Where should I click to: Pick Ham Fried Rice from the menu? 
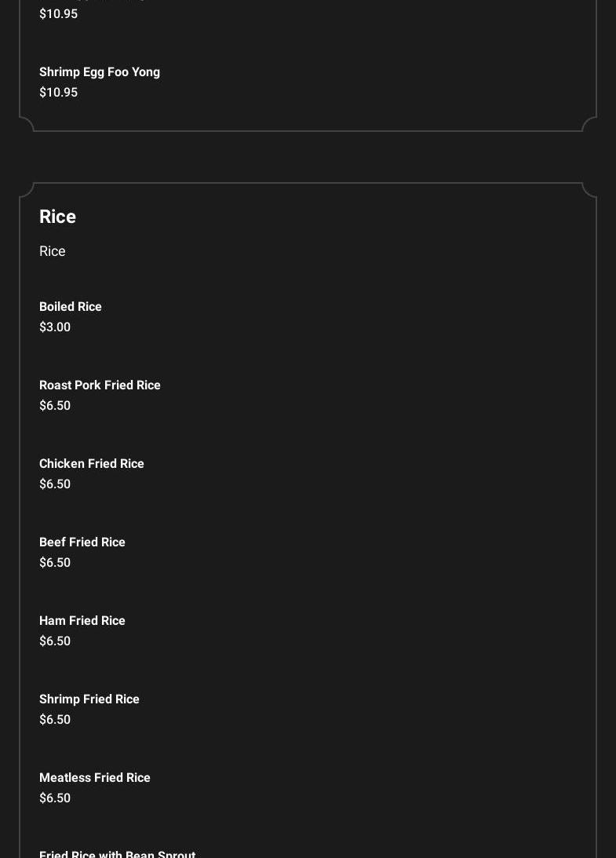click(x=82, y=621)
